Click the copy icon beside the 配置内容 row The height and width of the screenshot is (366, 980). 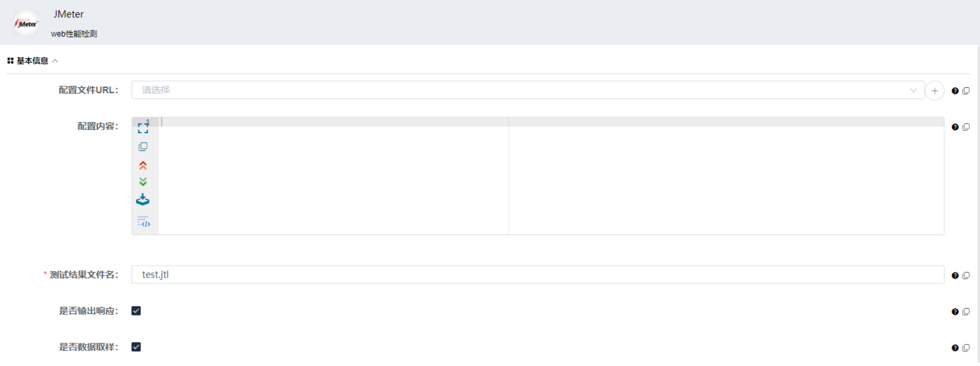pyautogui.click(x=966, y=127)
